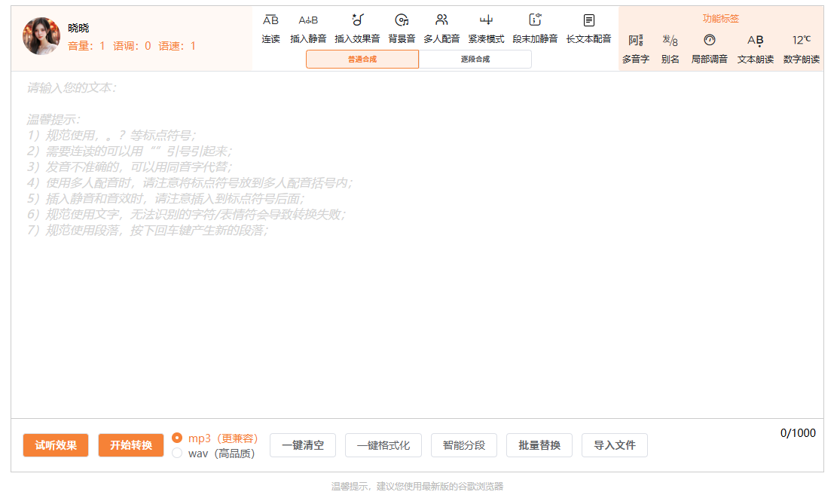Select the 普通合成 synthesis tab

click(x=362, y=58)
